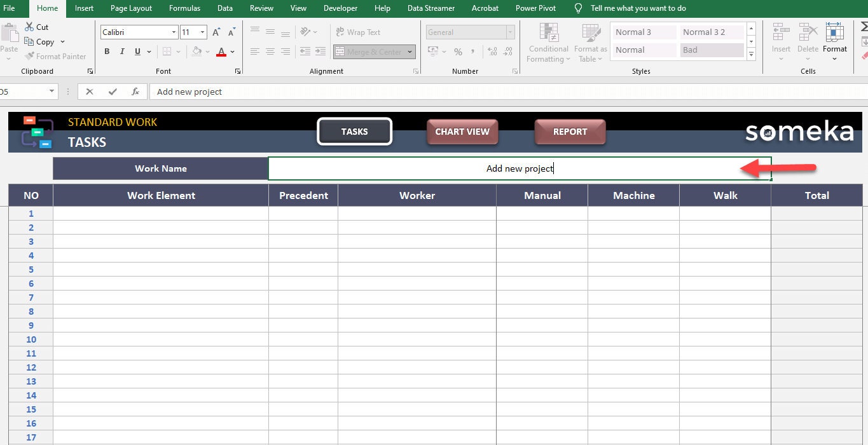Click the Fill Color paint bucket
This screenshot has height=445, width=868.
tap(196, 51)
